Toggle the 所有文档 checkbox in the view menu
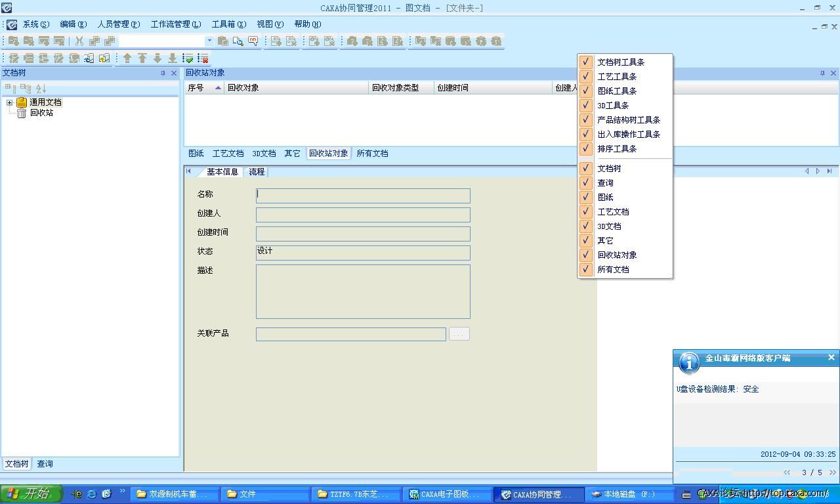This screenshot has width=840, height=504. (x=586, y=270)
